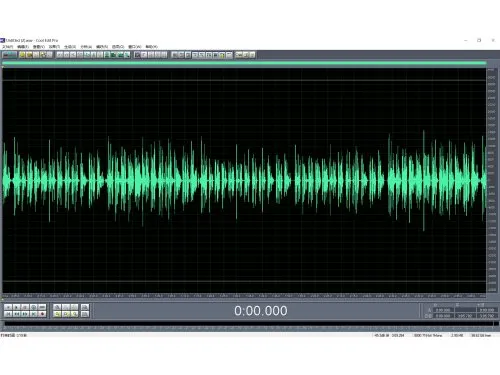Image resolution: width=500 pixels, height=375 pixels.
Task: Click the green overview range bar above the waveform
Action: point(244,63)
